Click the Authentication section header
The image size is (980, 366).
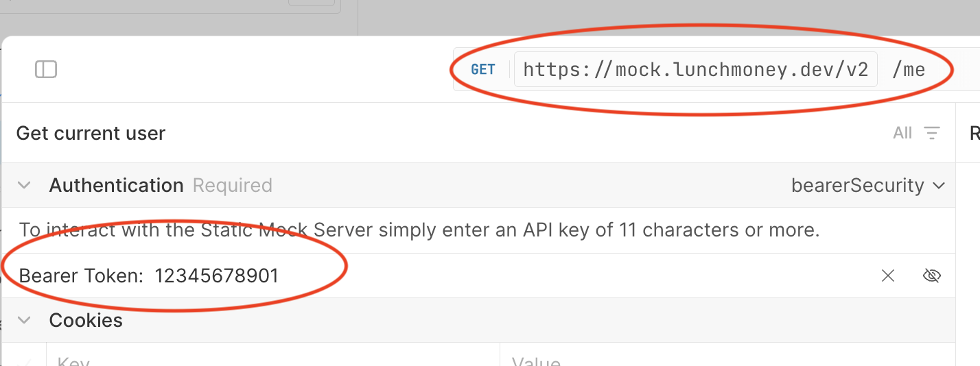point(478,185)
